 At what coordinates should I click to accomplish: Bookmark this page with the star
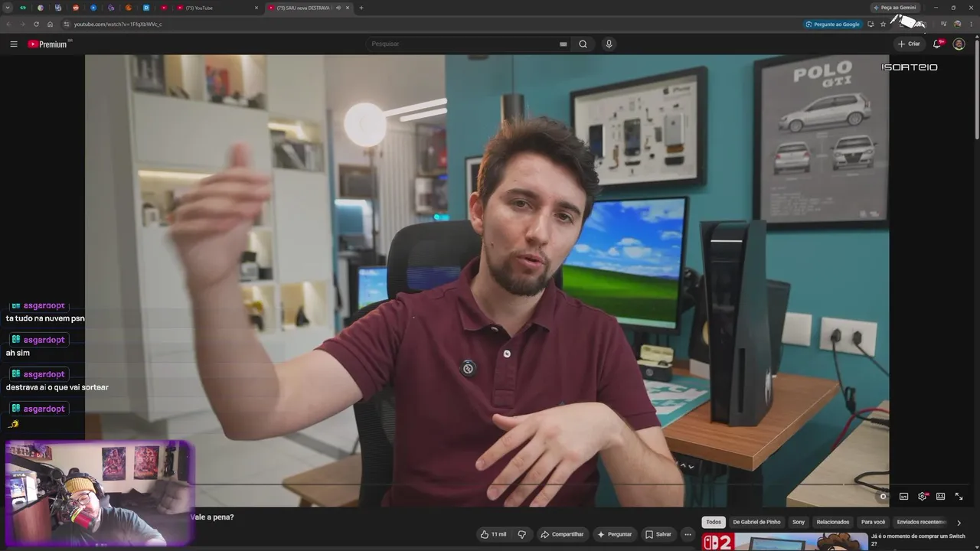pyautogui.click(x=883, y=24)
